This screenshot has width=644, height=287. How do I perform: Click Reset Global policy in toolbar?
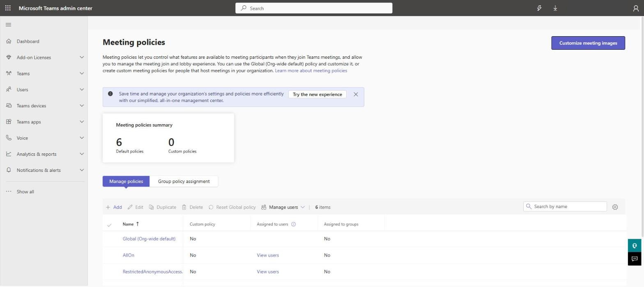[x=232, y=207]
